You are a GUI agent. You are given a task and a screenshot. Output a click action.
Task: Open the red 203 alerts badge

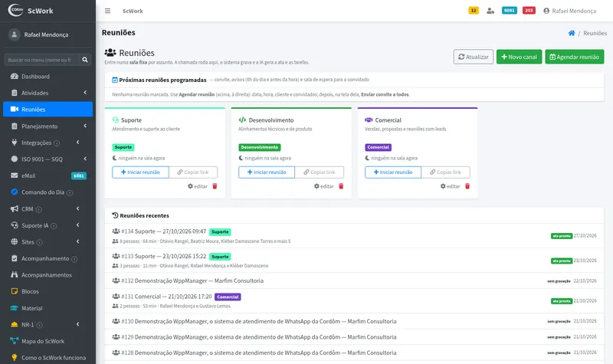[529, 11]
